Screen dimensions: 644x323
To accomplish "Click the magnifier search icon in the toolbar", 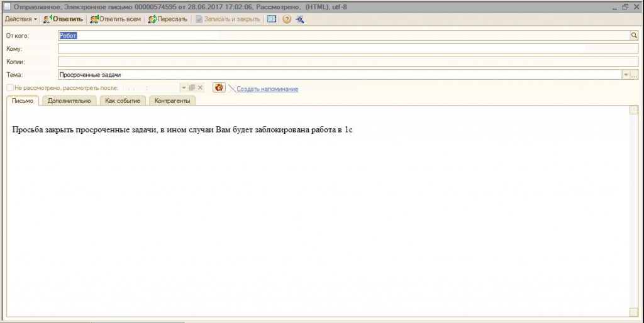I will click(x=299, y=19).
